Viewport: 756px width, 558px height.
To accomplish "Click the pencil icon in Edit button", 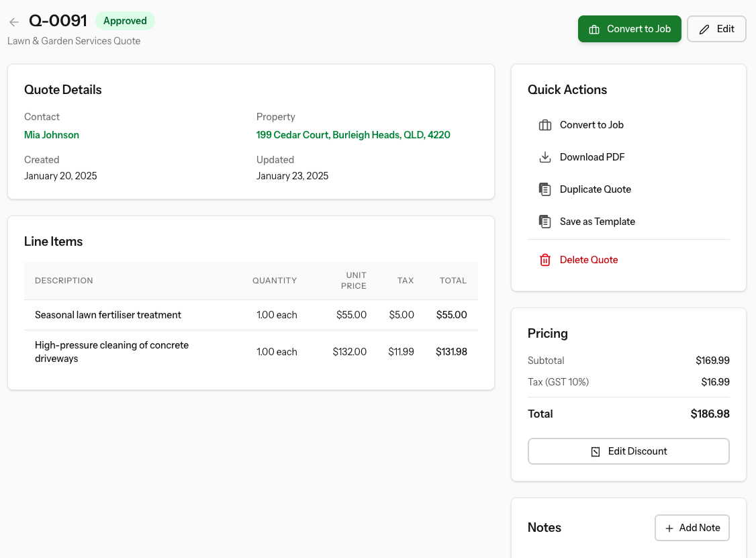I will click(x=704, y=30).
